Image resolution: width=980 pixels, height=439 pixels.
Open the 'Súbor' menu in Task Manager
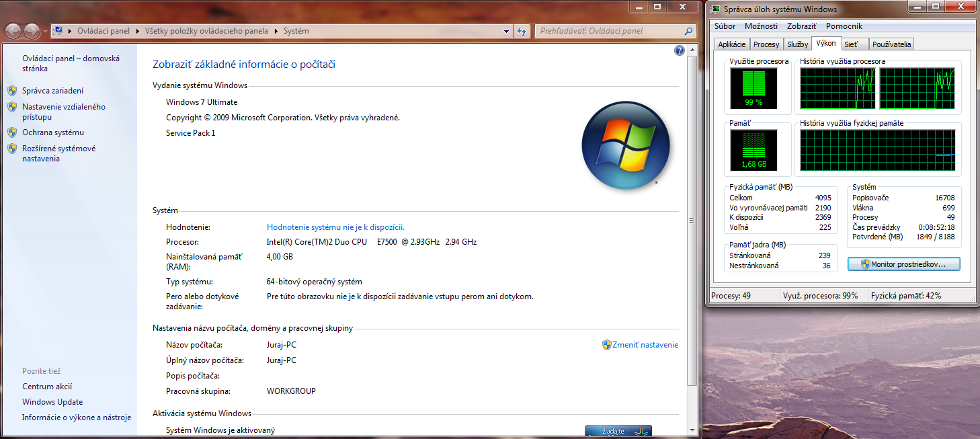[725, 26]
